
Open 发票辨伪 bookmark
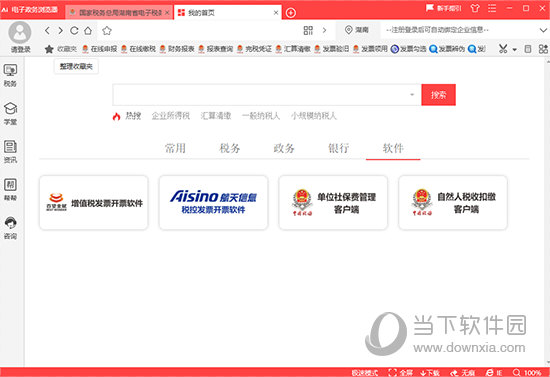447,49
